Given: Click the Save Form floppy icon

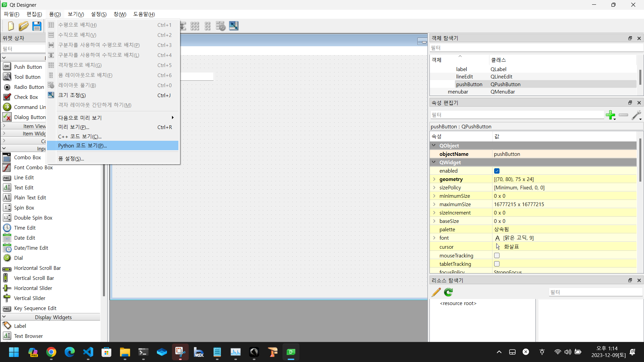Looking at the screenshot, I should pos(37,26).
